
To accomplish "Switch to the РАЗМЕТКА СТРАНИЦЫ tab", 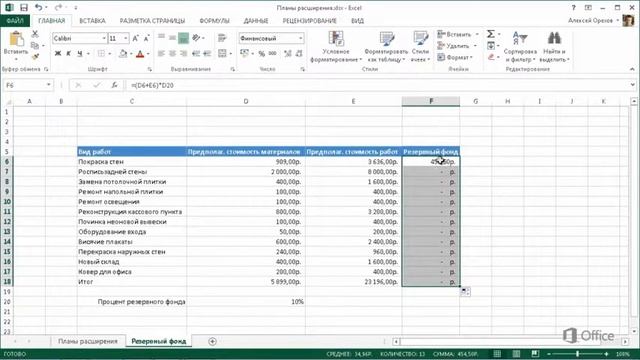I will coord(152,20).
